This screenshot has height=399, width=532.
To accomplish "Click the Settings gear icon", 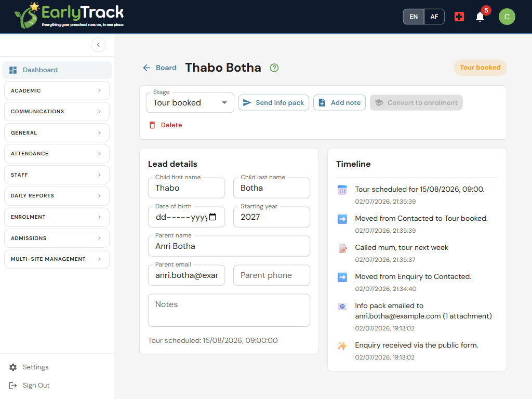I will click(x=13, y=367).
